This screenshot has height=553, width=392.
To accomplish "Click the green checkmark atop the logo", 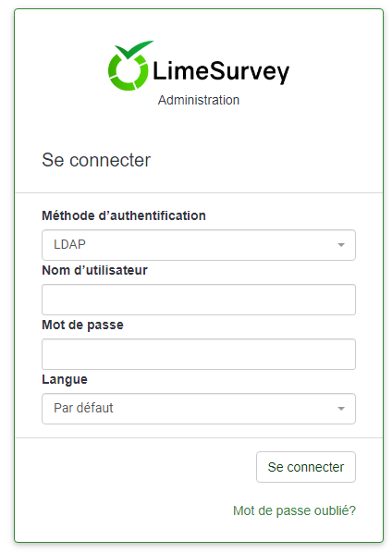I will (134, 49).
